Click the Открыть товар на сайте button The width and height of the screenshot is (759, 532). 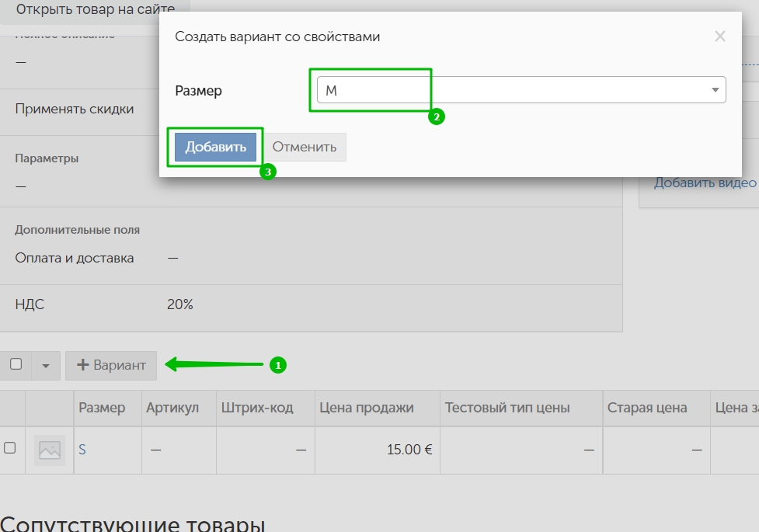click(95, 10)
